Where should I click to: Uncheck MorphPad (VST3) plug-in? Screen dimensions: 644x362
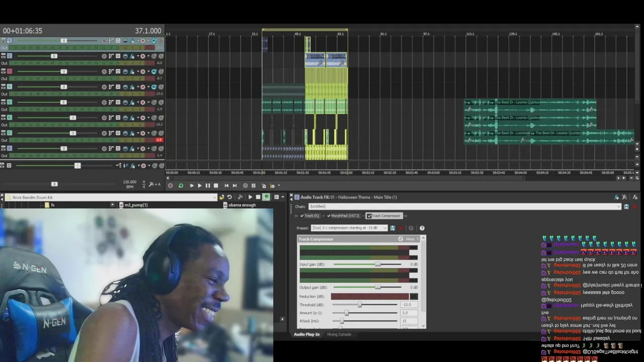329,216
